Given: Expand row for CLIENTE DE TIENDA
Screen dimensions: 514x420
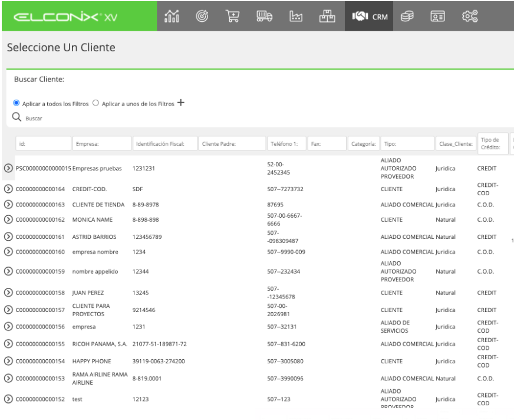Looking at the screenshot, I should [8, 205].
